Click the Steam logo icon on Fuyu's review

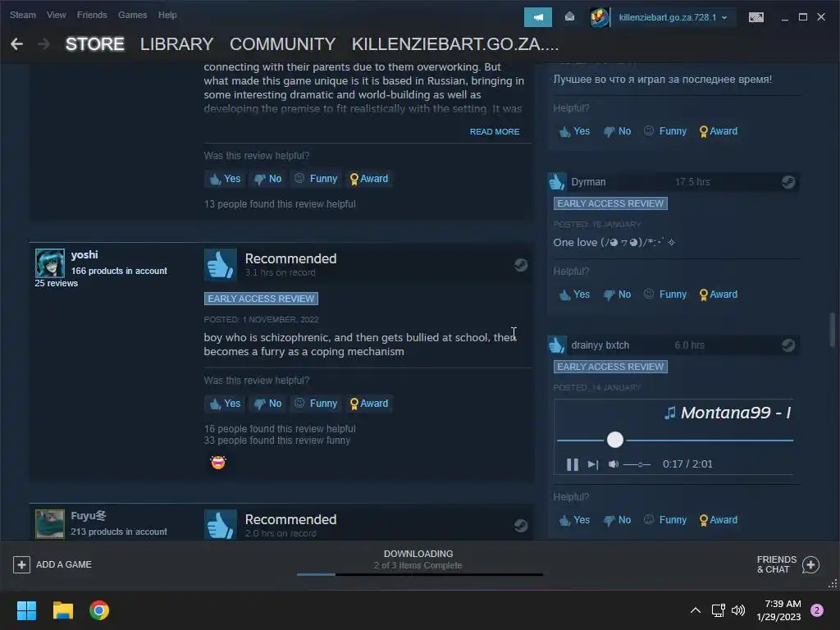[x=521, y=526]
